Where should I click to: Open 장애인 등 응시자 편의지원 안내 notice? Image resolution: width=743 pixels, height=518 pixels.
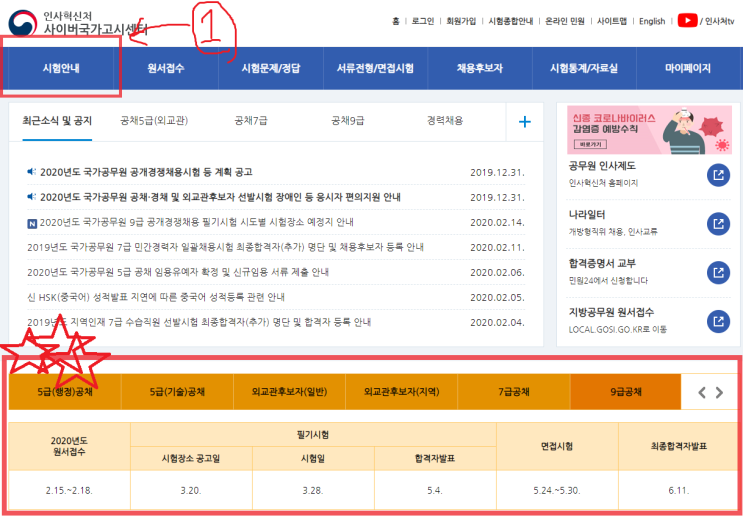[220, 197]
